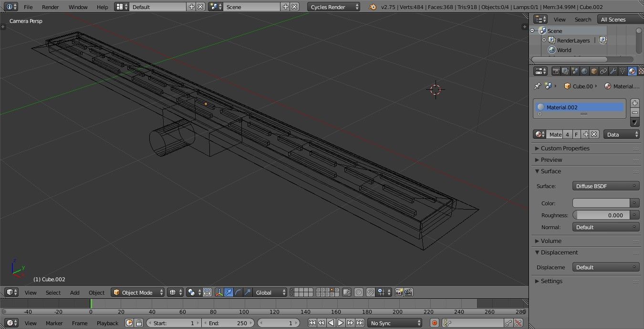The height and width of the screenshot is (329, 644).
Task: Toggle the layer-lock button beside layer grid
Action: [x=347, y=292]
